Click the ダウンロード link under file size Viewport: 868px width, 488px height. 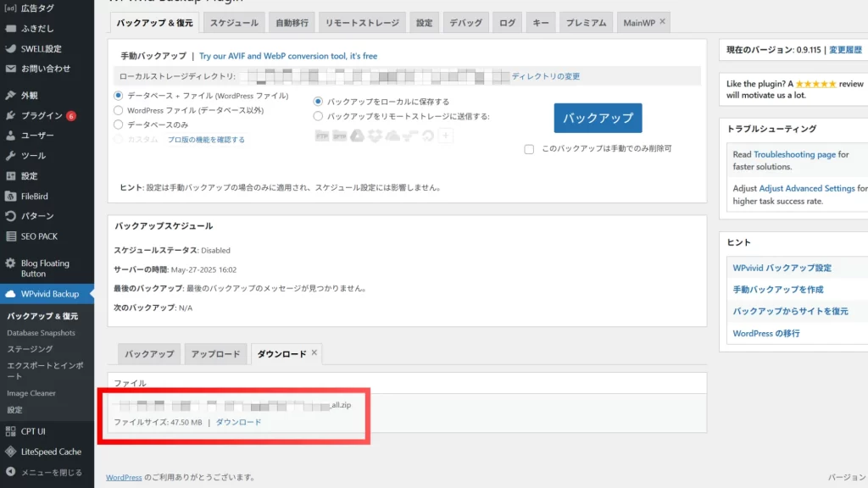(x=238, y=422)
